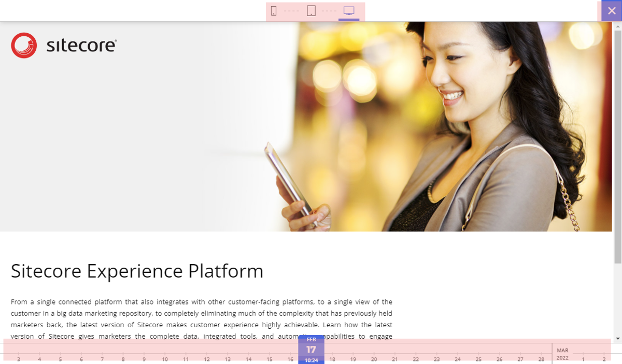Choose day 18 on the timeline
This screenshot has height=364, width=622.
point(332,359)
